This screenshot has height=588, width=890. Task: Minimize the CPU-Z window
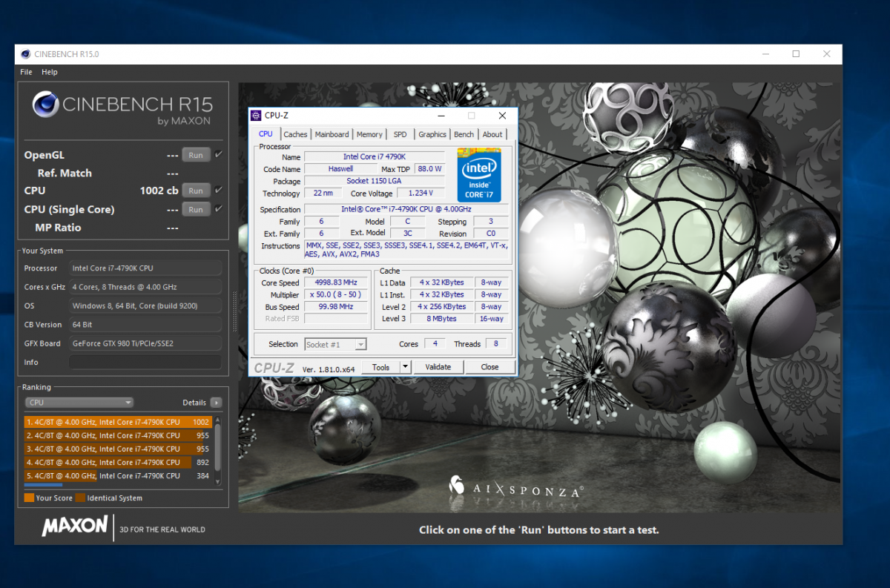click(440, 115)
